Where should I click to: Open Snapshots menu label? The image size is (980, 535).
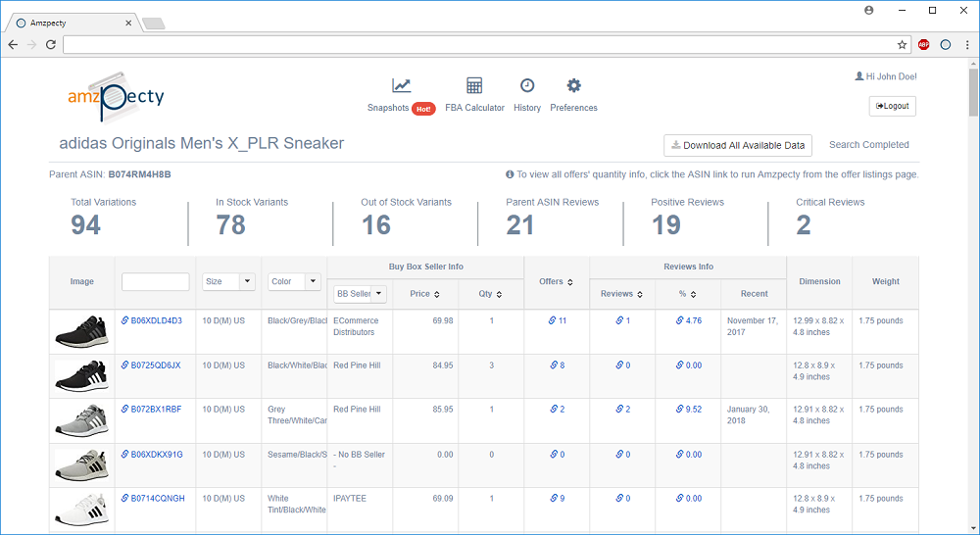[x=387, y=108]
